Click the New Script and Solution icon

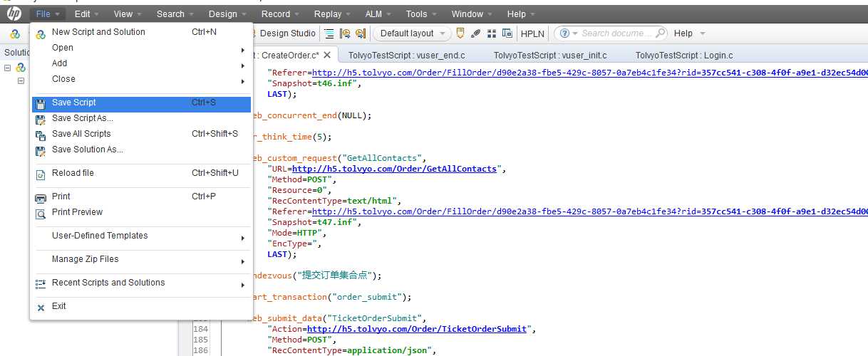click(41, 33)
